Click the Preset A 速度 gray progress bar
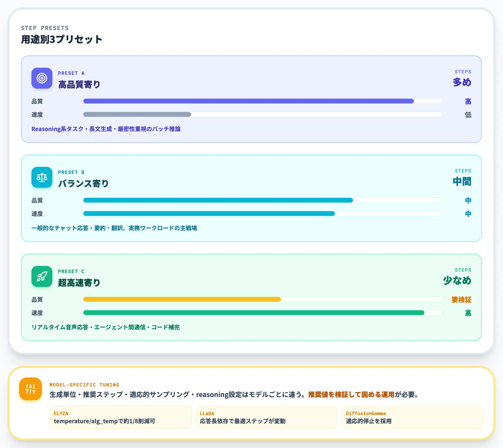This screenshot has height=448, width=503. (x=263, y=114)
